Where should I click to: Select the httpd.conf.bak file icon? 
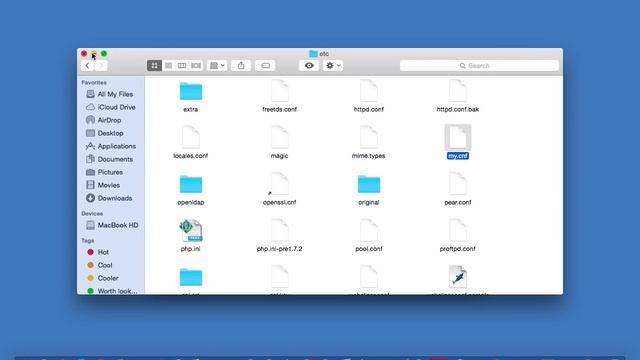[458, 91]
